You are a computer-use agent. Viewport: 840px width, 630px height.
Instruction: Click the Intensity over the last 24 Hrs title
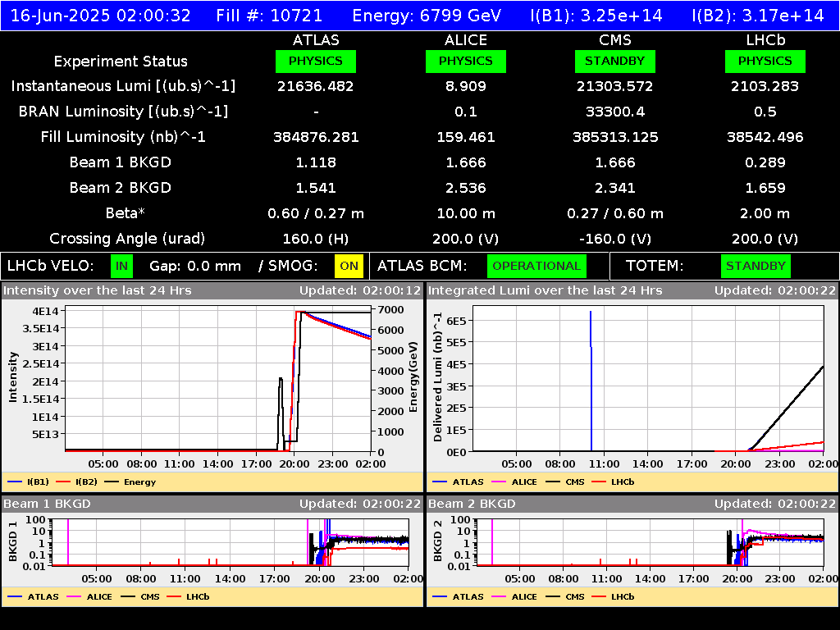pyautogui.click(x=97, y=290)
